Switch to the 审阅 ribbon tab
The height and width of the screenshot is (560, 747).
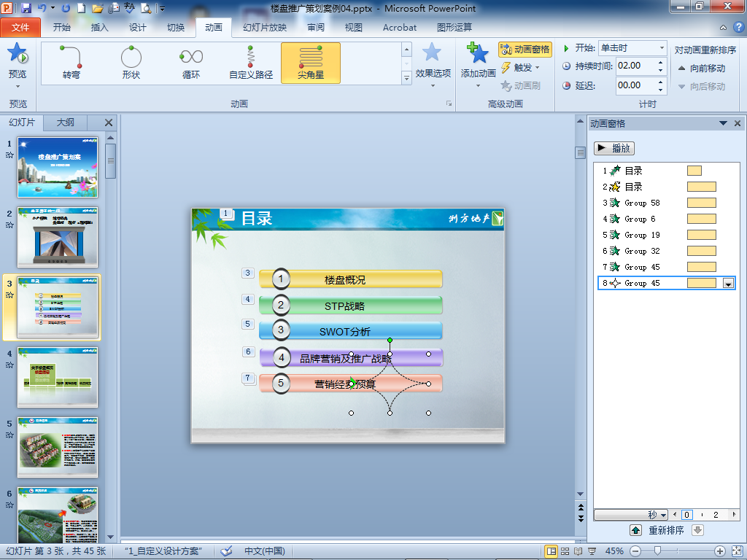316,28
